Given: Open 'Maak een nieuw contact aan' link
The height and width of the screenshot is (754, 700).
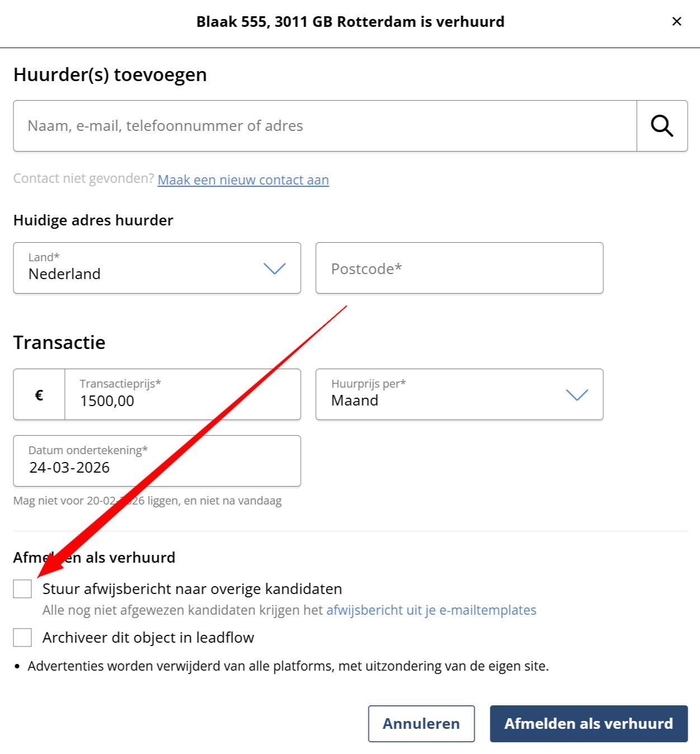Looking at the screenshot, I should click(x=243, y=180).
